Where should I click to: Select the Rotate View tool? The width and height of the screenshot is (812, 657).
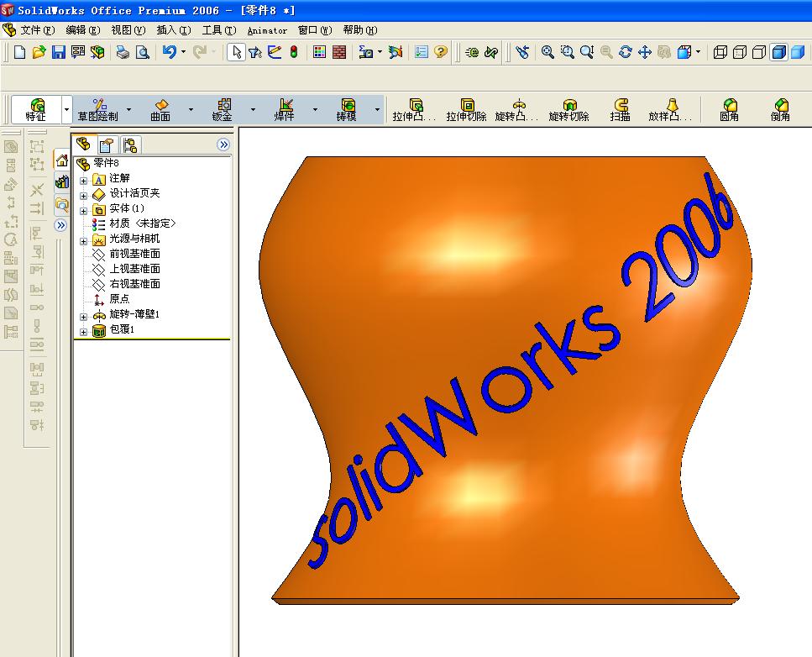click(626, 52)
